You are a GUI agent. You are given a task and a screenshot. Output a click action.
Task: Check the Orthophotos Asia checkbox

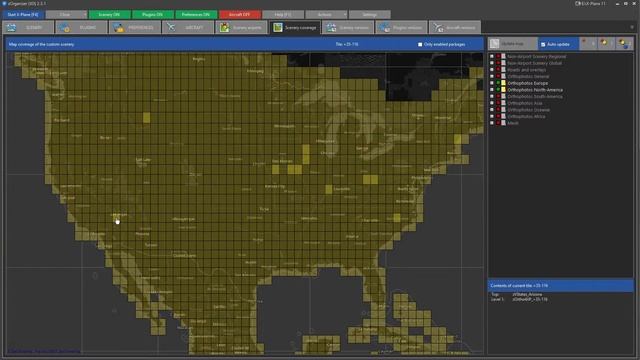click(492, 103)
